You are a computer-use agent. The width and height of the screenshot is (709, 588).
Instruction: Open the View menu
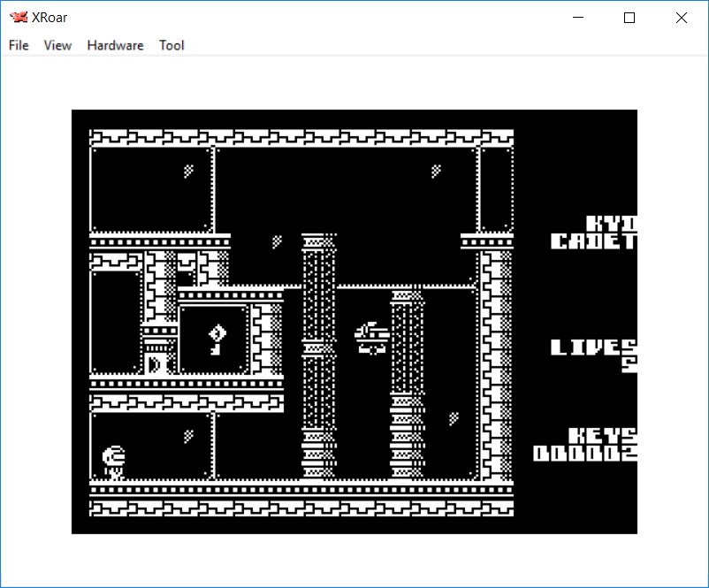pos(57,45)
